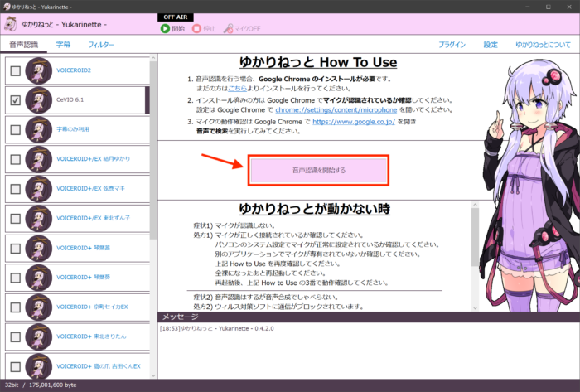Click the troubleshooting panel's scrollbar thumb
This screenshot has width=580, height=392.
(x=475, y=237)
